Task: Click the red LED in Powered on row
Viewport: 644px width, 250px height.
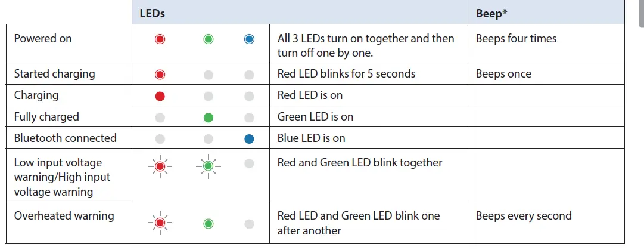Action: click(x=160, y=39)
